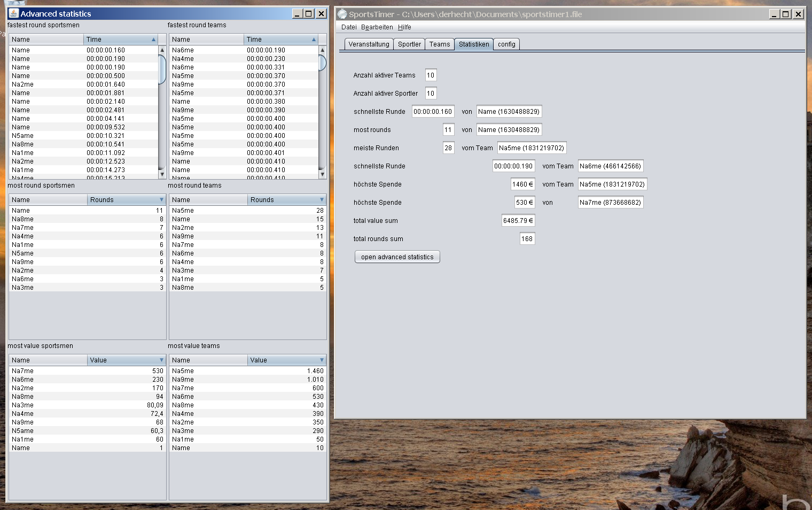Screen dimensions: 812x510
Task: Sort fastest round teams by Time arrow
Action: [x=314, y=40]
